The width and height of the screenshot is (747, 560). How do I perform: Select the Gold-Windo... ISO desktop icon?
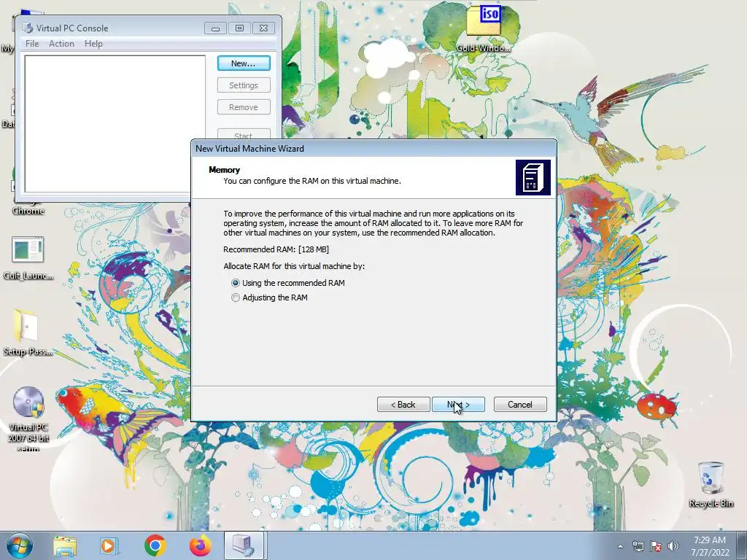coord(484,28)
